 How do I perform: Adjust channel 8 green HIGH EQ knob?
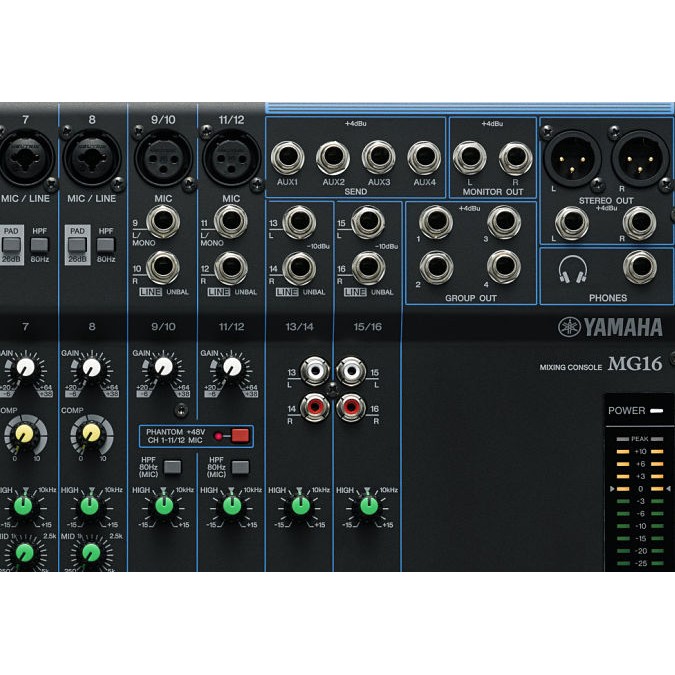[90, 506]
